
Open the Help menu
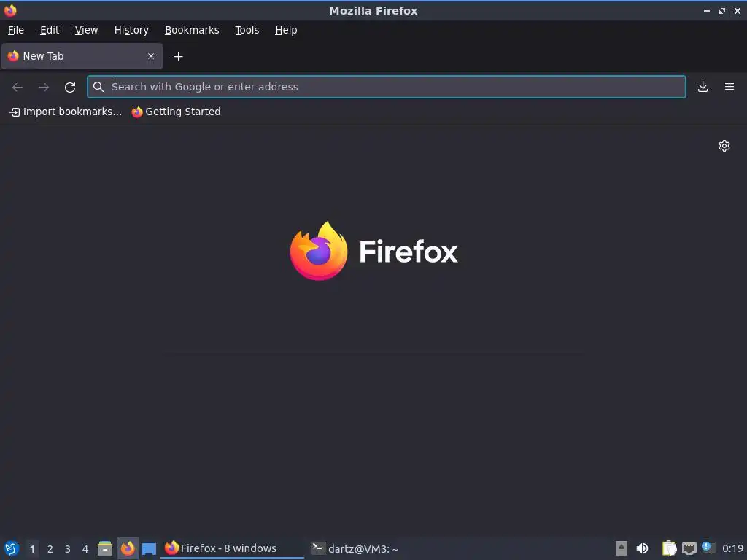286,30
